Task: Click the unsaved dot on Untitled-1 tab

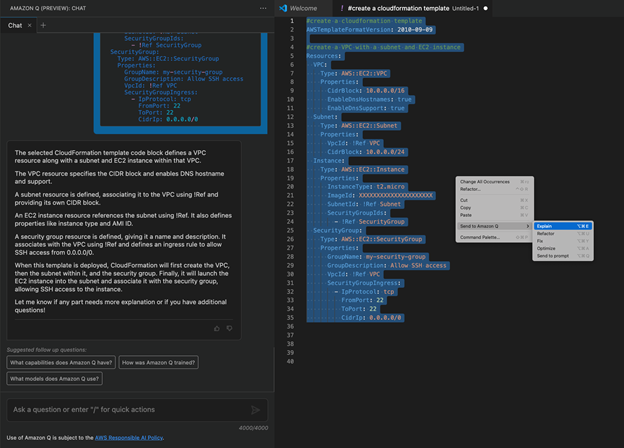Action: pyautogui.click(x=486, y=8)
